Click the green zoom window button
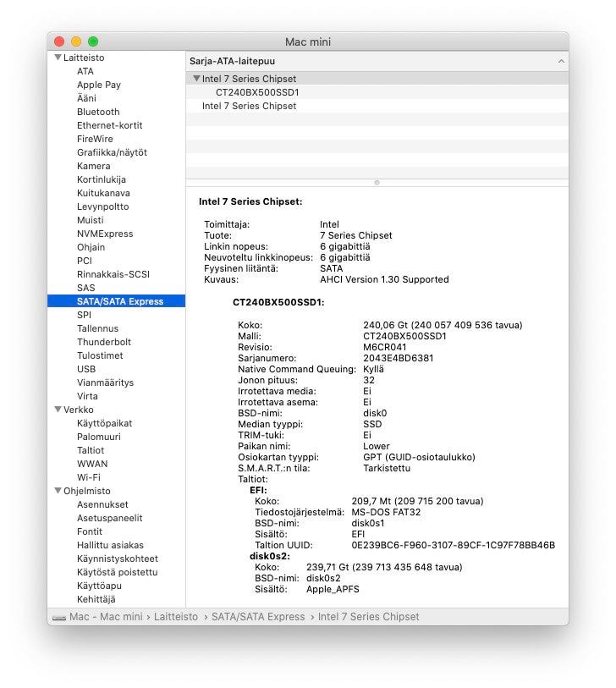616x688 pixels. tap(92, 41)
